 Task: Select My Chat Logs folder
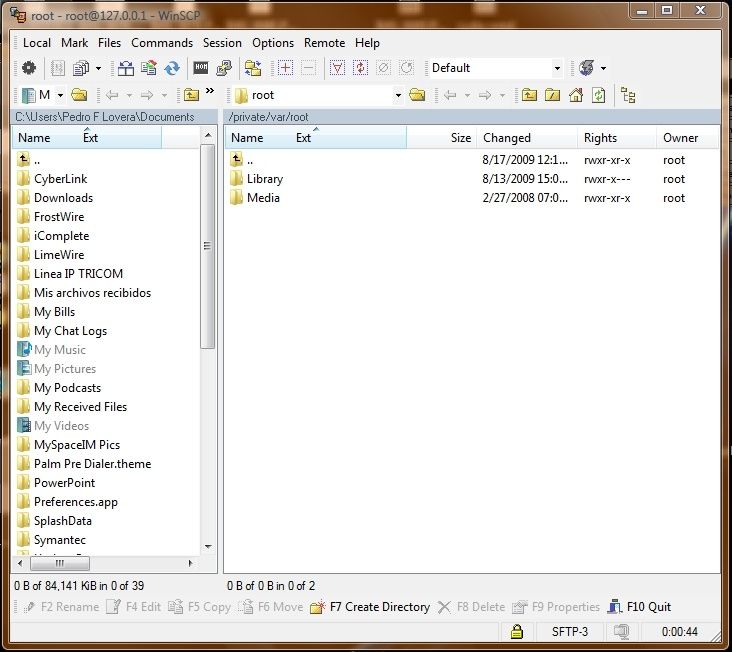coord(70,331)
